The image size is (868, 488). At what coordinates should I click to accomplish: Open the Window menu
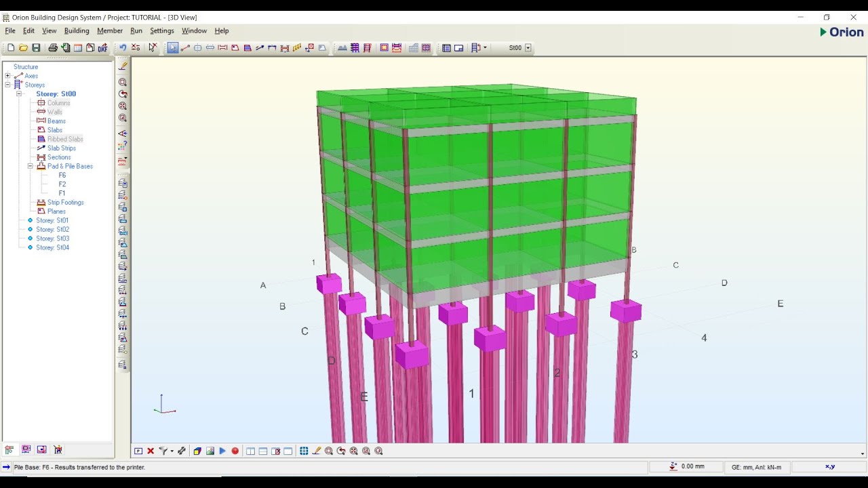194,30
